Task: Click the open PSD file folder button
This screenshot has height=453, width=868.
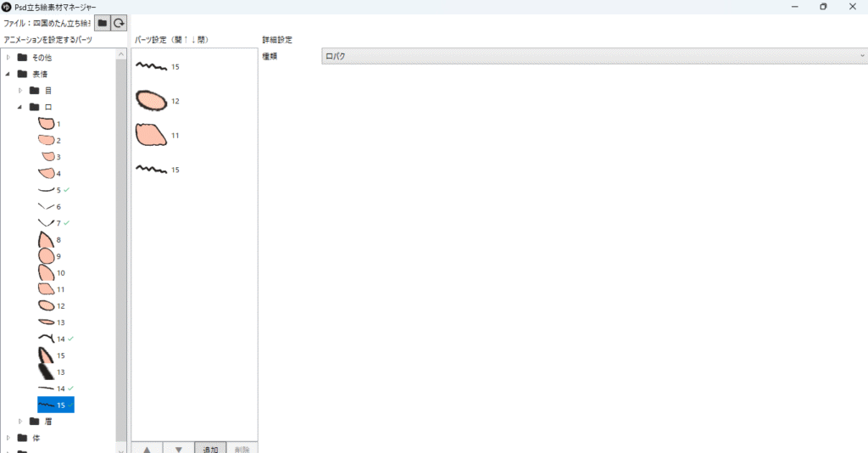Action: tap(103, 23)
